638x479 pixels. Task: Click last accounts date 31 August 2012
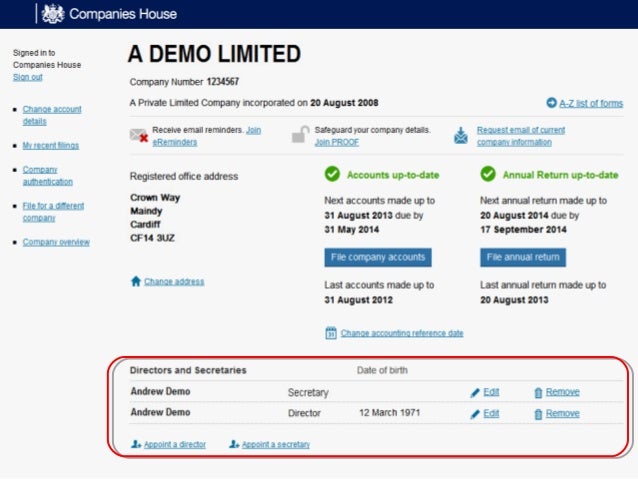tap(358, 300)
